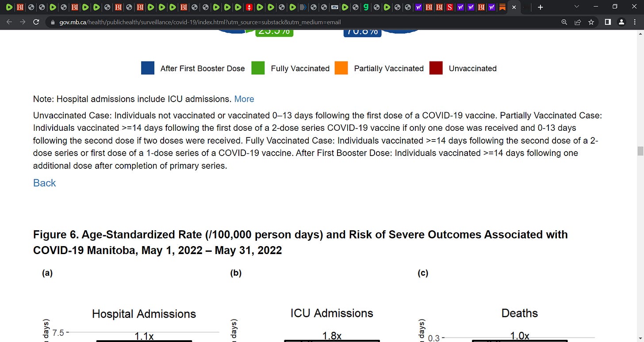
Task: Go back using the browser back arrow
Action: [x=9, y=22]
